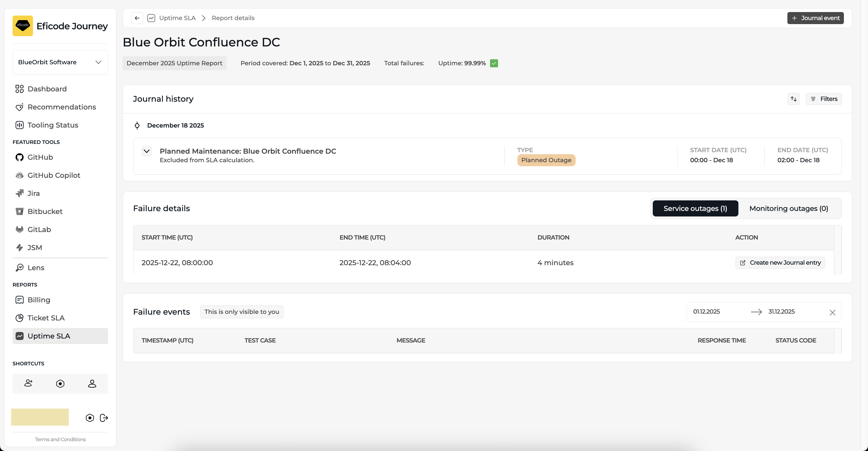Open the Lens tool in sidebar
The width and height of the screenshot is (868, 451).
pyautogui.click(x=36, y=267)
